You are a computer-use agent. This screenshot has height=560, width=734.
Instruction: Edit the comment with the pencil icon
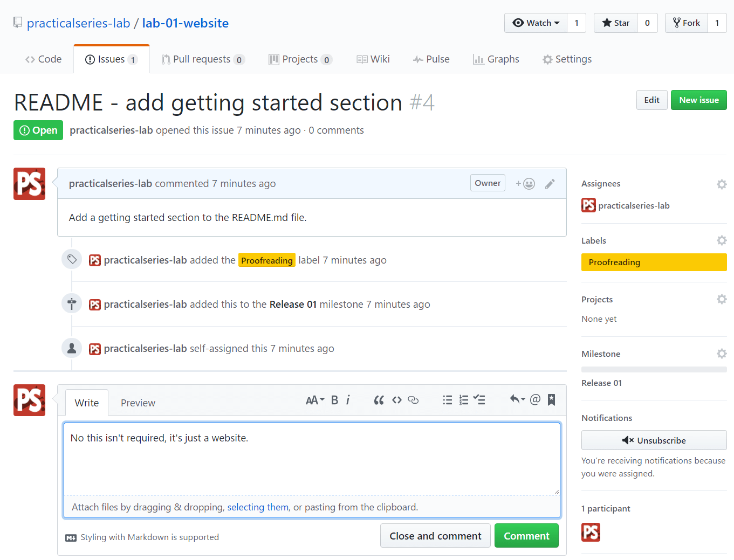550,184
